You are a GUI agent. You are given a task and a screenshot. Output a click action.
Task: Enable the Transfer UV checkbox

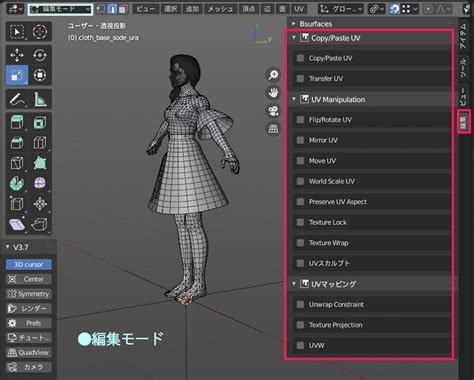300,79
